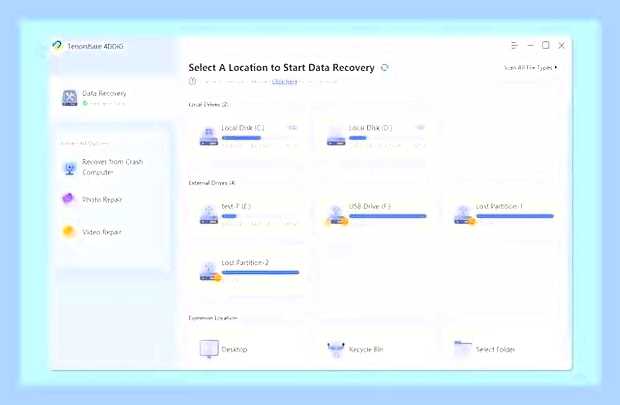Click the purple Photo Repair icon
This screenshot has height=405, width=620.
click(x=68, y=199)
